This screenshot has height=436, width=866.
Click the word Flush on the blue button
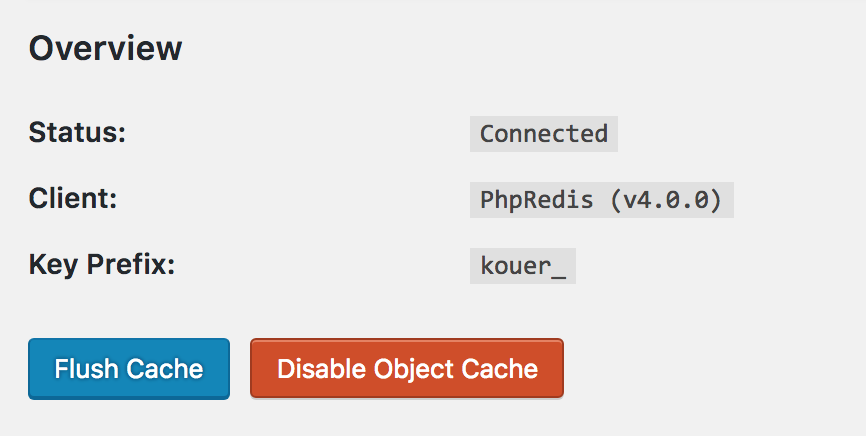pyautogui.click(x=84, y=369)
